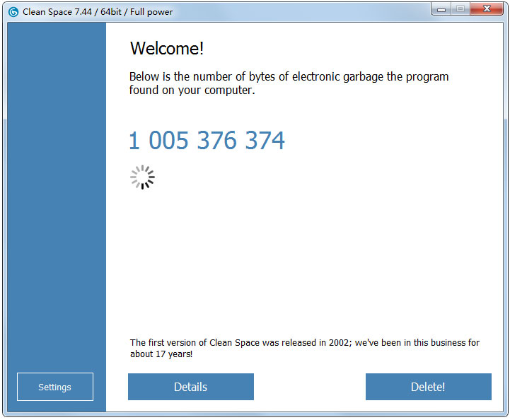This screenshot has width=510, height=420.
Task: Click the Welcome! heading
Action: 167,49
